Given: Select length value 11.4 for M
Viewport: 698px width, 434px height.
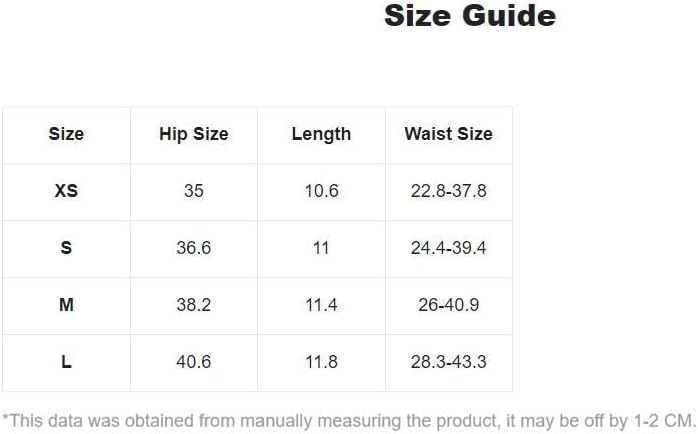Looking at the screenshot, I should point(321,305).
